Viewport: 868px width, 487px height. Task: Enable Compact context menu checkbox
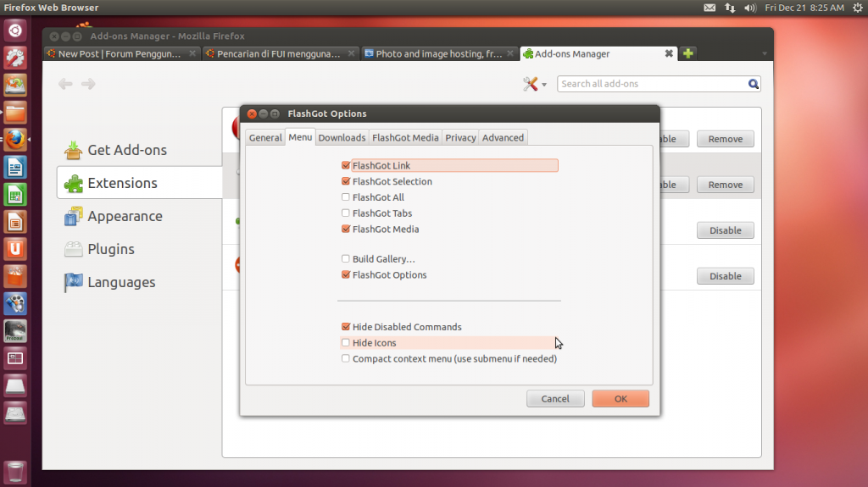pyautogui.click(x=346, y=358)
